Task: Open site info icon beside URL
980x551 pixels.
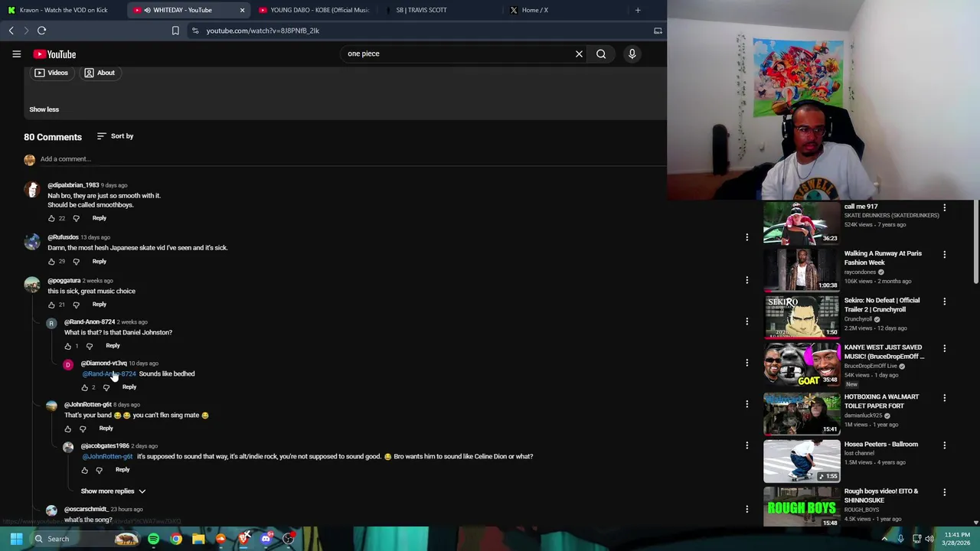Action: 195,31
